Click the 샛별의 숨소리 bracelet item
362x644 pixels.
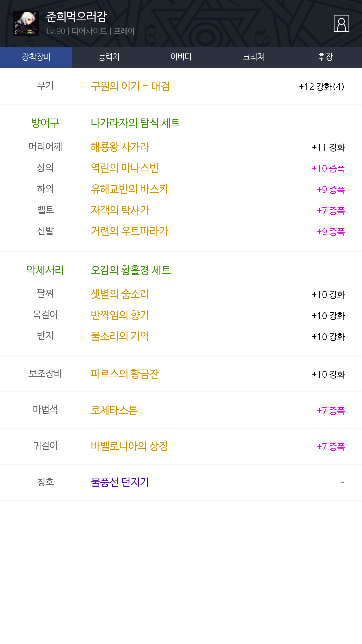pos(120,294)
